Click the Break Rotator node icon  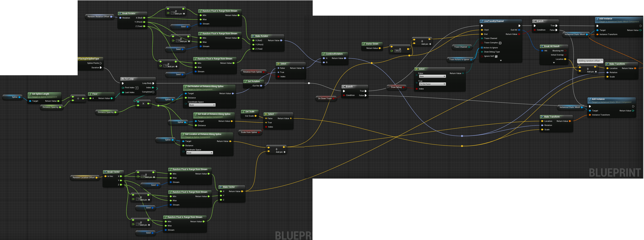pos(120,13)
